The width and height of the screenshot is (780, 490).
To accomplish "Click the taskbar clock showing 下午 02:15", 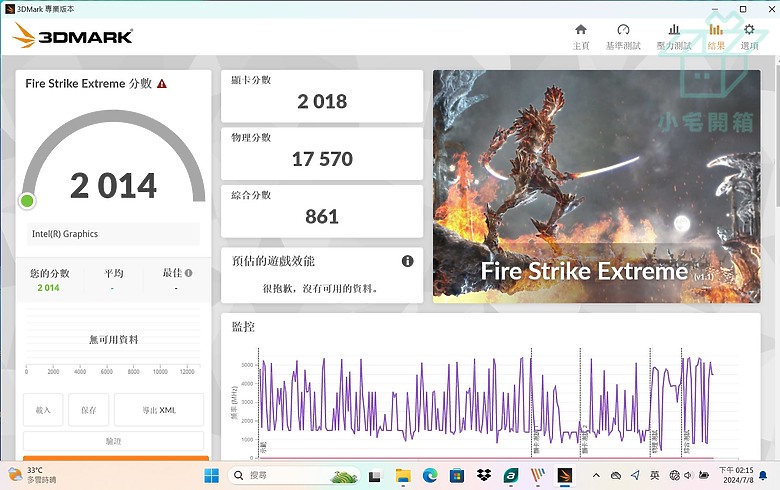I will coord(736,475).
